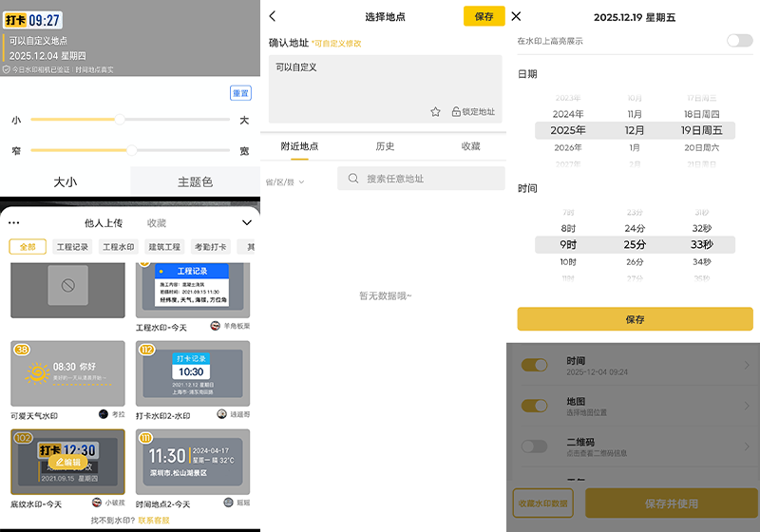Click the 保存并使用 button
The width and height of the screenshot is (760, 532).
(672, 503)
